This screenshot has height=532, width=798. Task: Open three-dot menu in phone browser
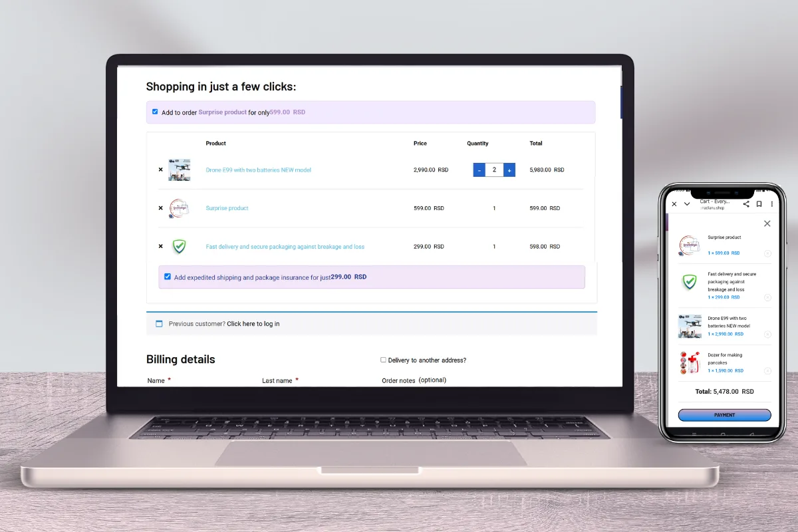[x=771, y=204]
